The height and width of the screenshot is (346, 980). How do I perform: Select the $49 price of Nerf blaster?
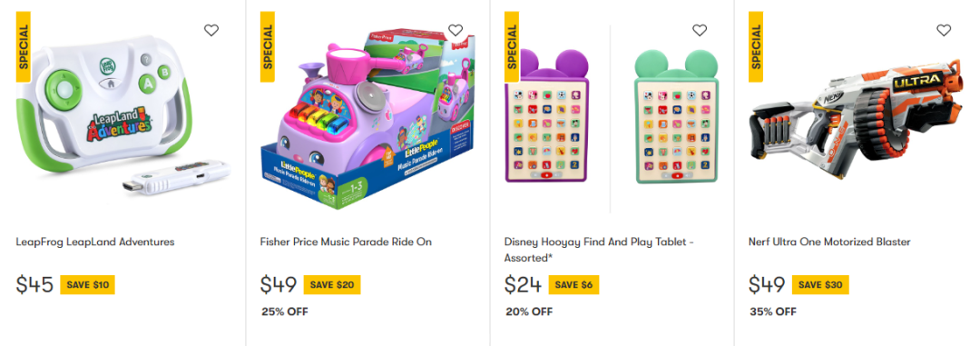[767, 284]
